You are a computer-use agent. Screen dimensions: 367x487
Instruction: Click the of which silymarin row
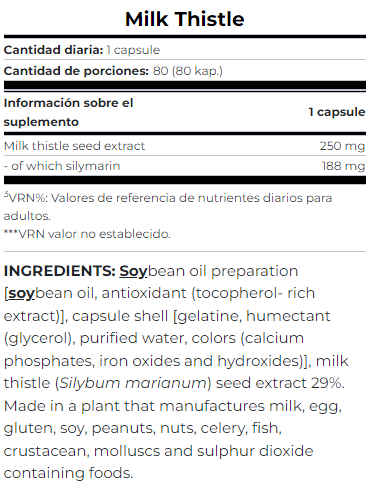pos(185,166)
